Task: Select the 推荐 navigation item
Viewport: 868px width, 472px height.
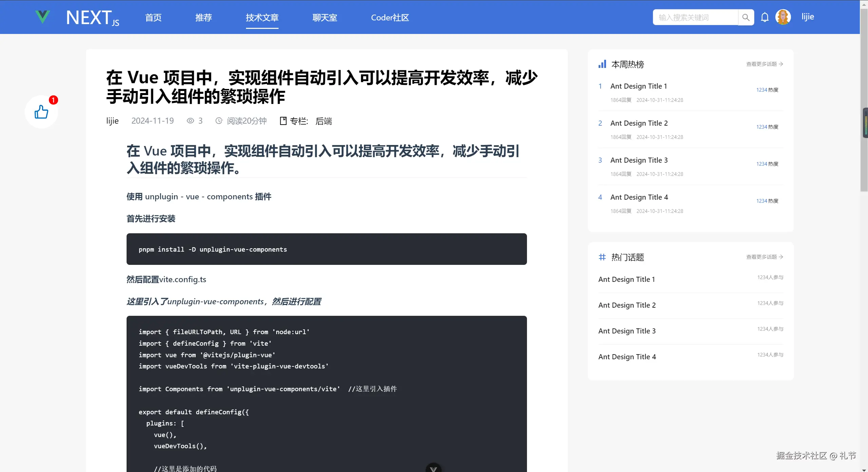Action: pyautogui.click(x=204, y=18)
